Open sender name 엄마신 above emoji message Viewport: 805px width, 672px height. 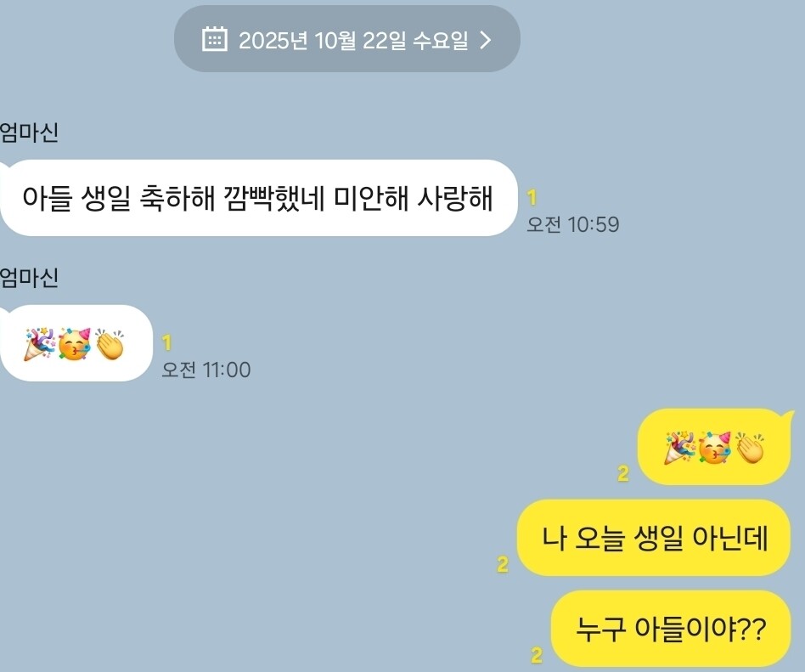pyautogui.click(x=29, y=278)
